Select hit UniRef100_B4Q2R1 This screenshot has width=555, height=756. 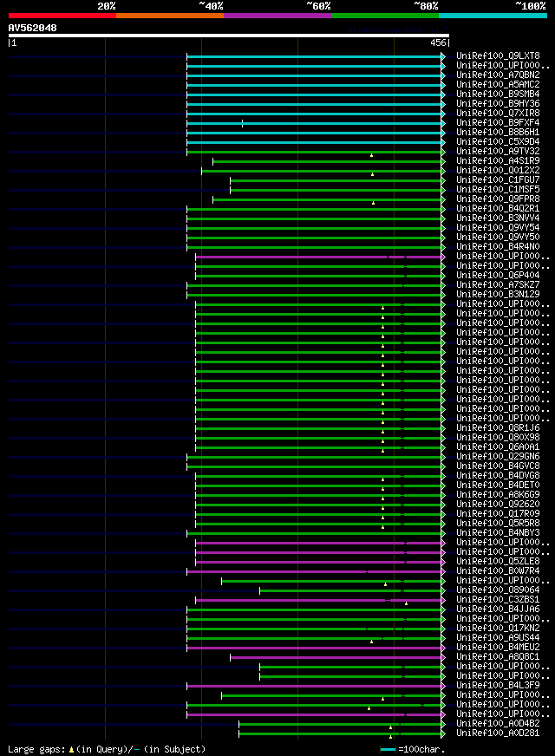click(498, 209)
